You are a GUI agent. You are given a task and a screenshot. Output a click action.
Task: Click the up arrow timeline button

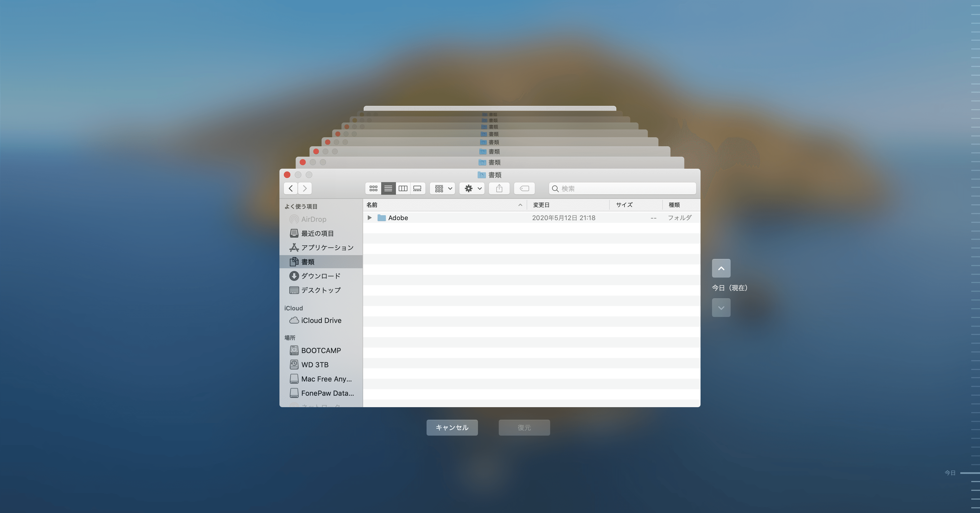(x=721, y=268)
